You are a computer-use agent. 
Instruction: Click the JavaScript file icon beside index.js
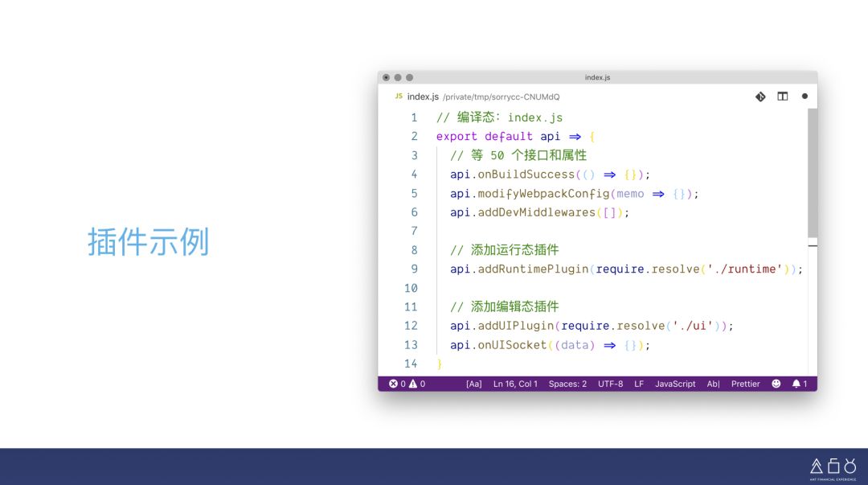399,96
